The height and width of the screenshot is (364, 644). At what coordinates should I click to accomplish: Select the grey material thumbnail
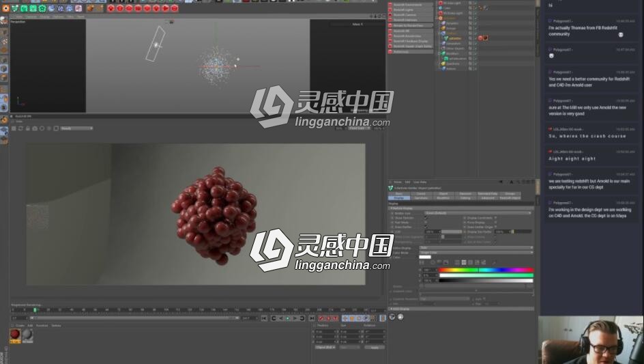pos(27,335)
